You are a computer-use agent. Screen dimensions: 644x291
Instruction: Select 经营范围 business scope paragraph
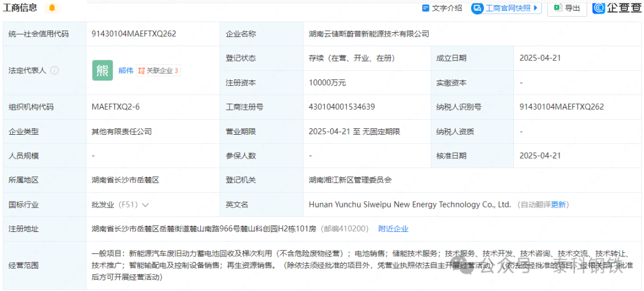[x=363, y=265]
